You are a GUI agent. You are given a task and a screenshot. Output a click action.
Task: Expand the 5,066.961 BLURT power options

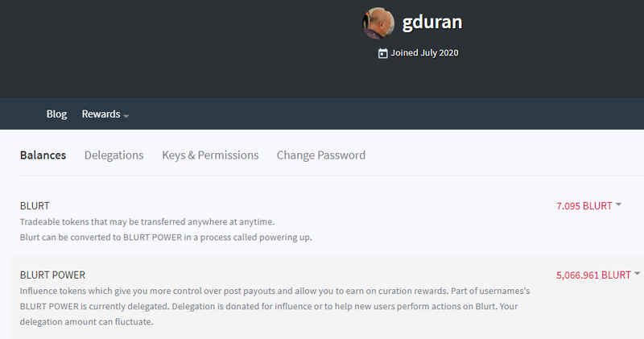point(598,275)
